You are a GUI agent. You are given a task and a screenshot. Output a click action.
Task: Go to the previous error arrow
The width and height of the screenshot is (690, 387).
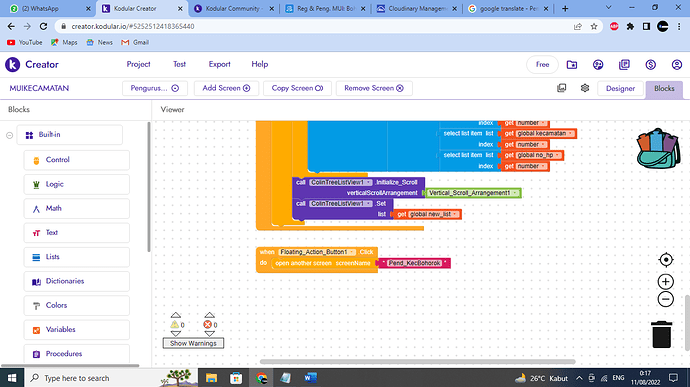click(209, 315)
